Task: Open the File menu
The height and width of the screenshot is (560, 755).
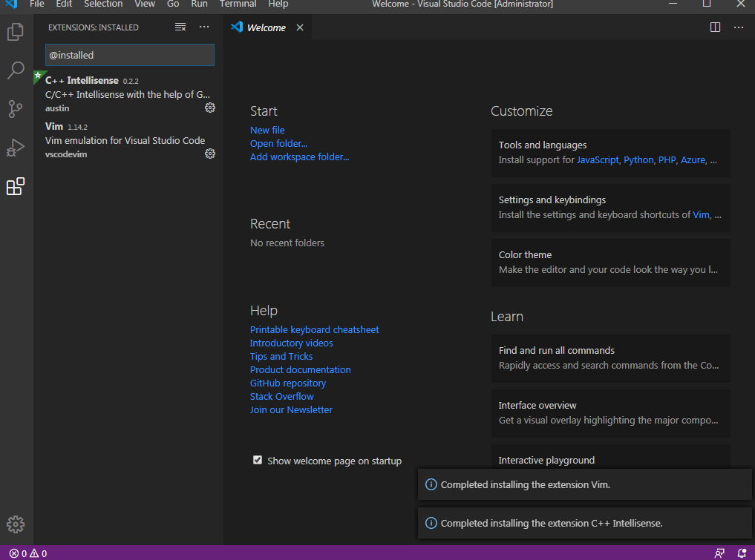Action: click(x=36, y=4)
